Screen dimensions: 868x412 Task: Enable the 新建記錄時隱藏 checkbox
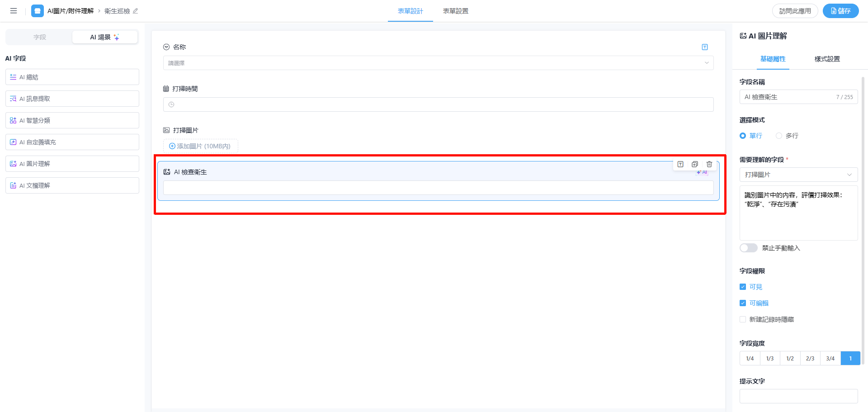743,319
